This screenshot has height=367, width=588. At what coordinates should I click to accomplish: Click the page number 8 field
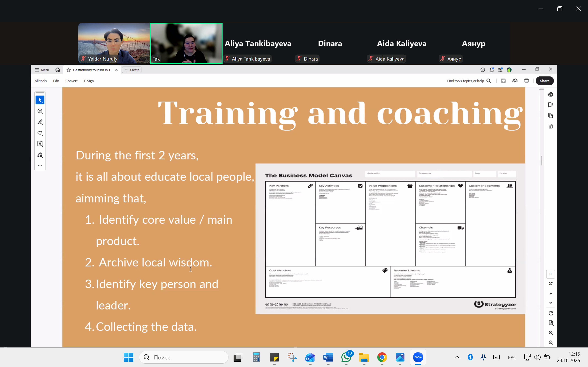point(550,274)
